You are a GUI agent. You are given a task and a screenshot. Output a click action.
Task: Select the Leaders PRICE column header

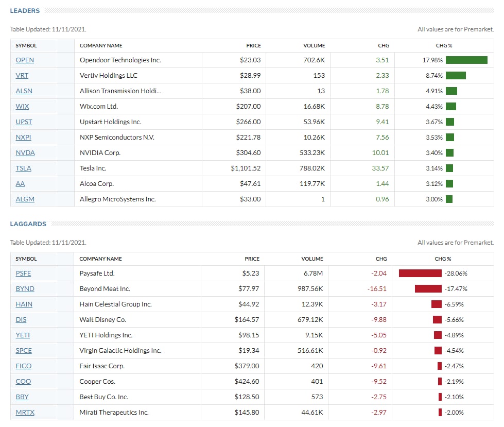click(254, 46)
